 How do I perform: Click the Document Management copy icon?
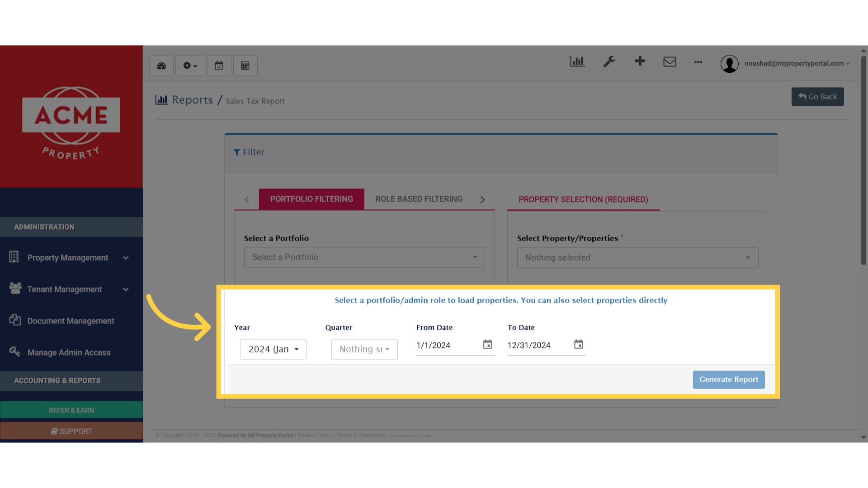click(15, 320)
